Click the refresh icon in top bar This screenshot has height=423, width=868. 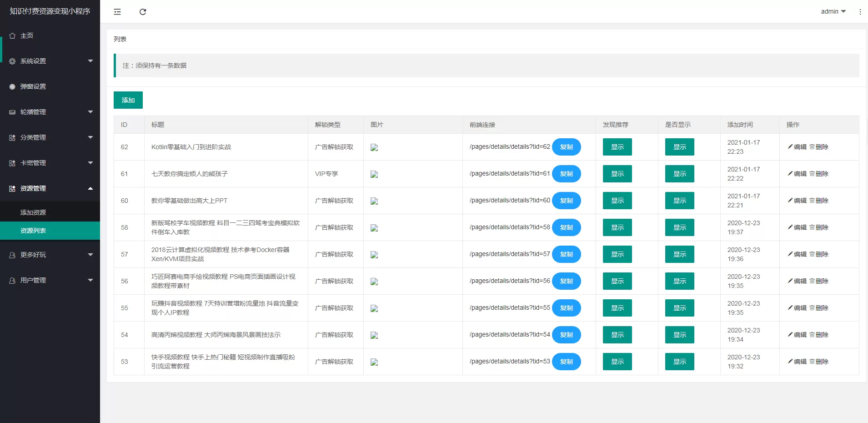[143, 12]
